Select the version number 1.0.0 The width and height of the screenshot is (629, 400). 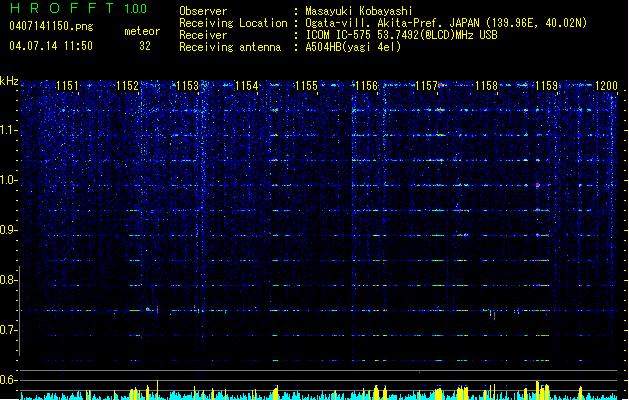[x=136, y=8]
